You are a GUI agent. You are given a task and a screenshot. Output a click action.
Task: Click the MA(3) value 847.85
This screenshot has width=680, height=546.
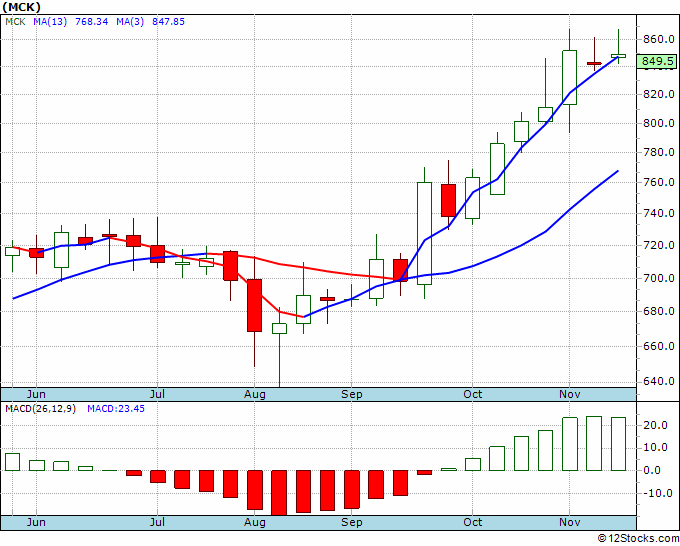pos(168,22)
